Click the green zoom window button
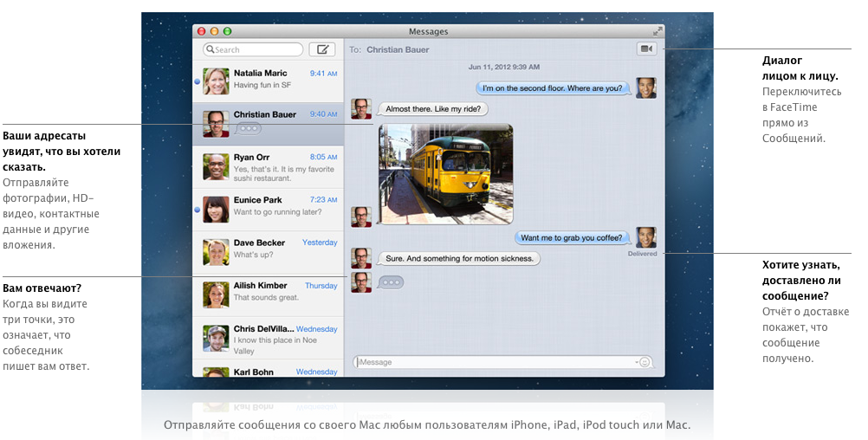Viewport: 868px width, 440px height. click(227, 31)
